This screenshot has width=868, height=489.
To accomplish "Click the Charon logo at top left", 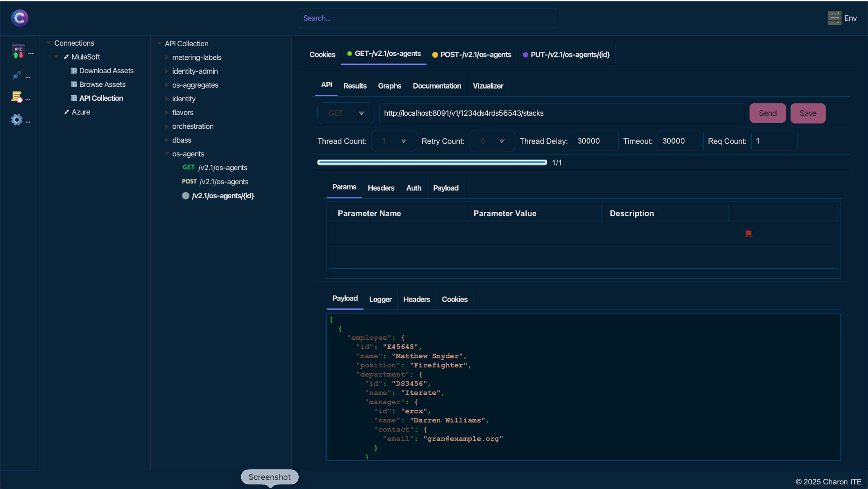I will point(20,18).
